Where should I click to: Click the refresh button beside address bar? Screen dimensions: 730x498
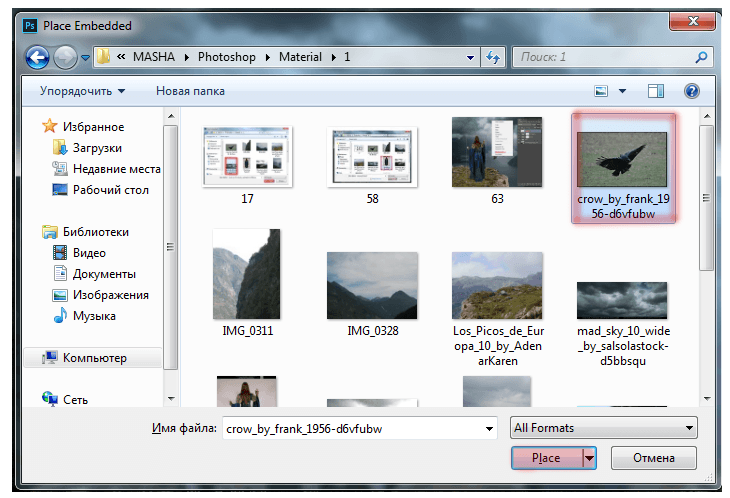pyautogui.click(x=492, y=57)
